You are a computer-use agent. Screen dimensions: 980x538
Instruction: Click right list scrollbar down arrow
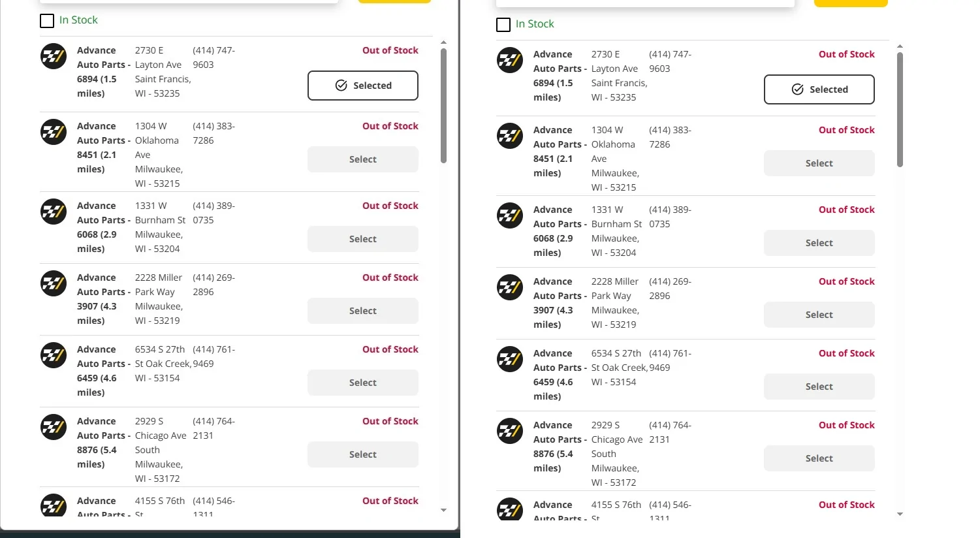coord(900,514)
